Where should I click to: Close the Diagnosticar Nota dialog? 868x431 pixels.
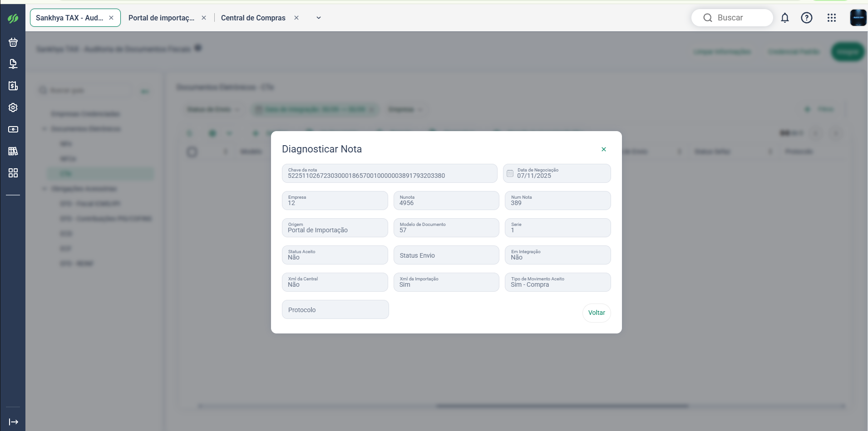coord(604,149)
